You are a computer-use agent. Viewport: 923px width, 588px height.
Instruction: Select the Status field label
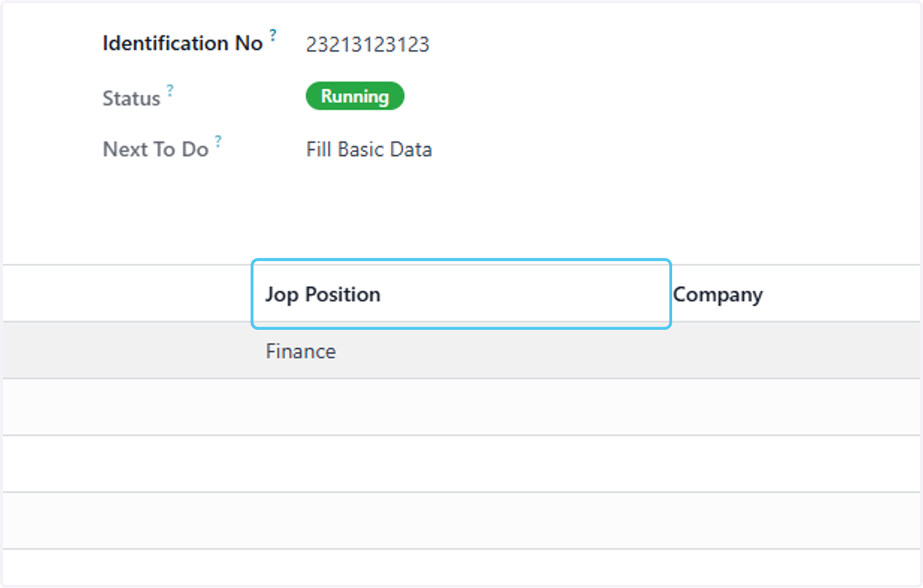132,98
